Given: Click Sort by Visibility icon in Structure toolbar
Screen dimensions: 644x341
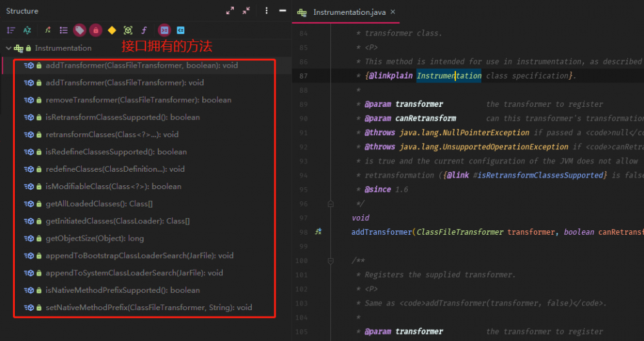Looking at the screenshot, I should (11, 30).
